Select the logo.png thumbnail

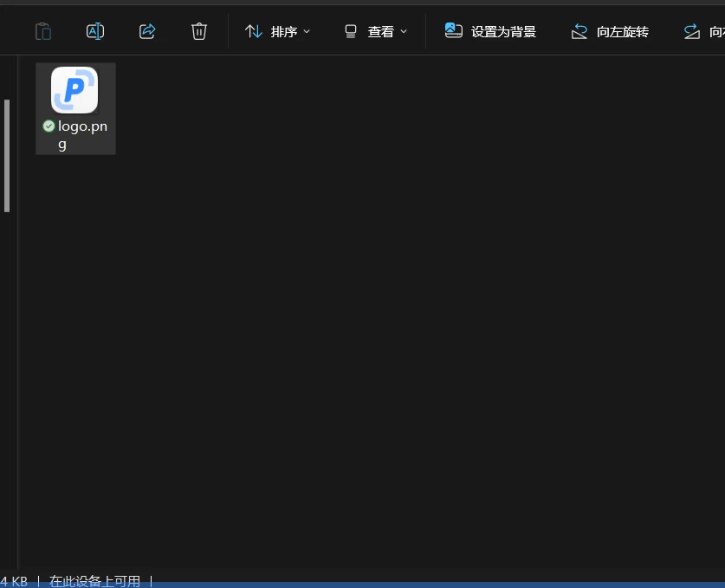click(75, 89)
